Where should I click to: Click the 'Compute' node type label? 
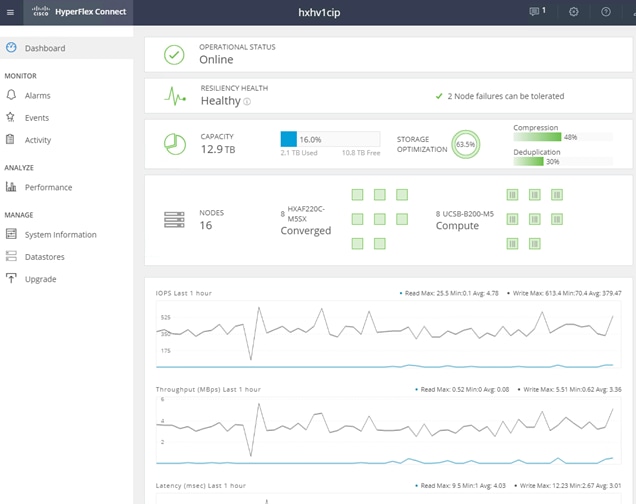click(x=457, y=226)
